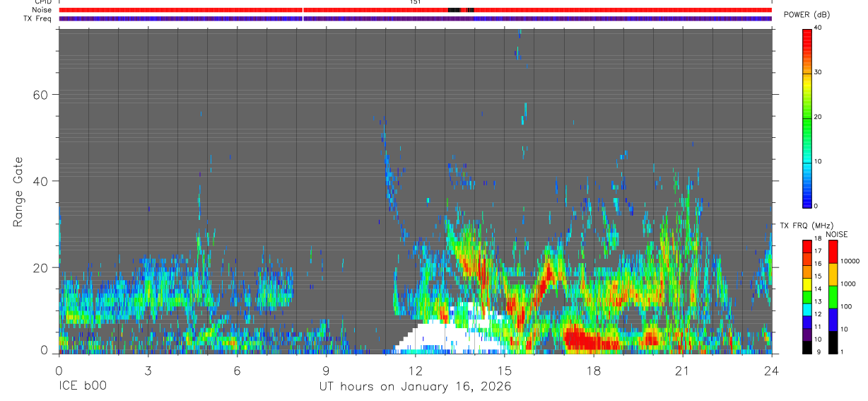The height and width of the screenshot is (401, 868).
Task: Pick the red top swatch of the noise colorbar
Action: pos(832,252)
